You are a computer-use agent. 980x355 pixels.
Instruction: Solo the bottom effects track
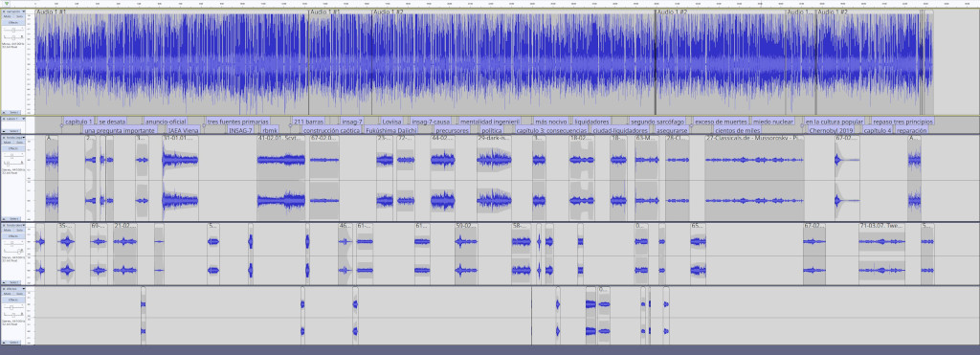[x=19, y=294]
